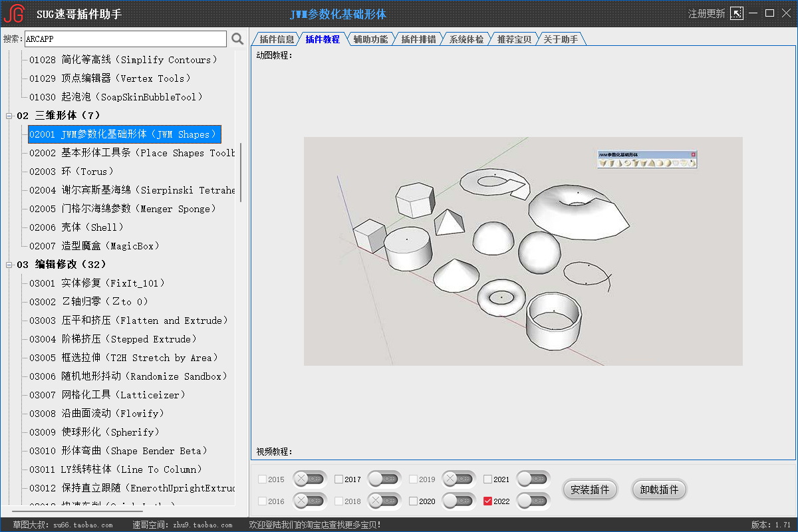Switch to the 推荐宝贝 tab
The width and height of the screenshot is (798, 532).
(x=514, y=39)
